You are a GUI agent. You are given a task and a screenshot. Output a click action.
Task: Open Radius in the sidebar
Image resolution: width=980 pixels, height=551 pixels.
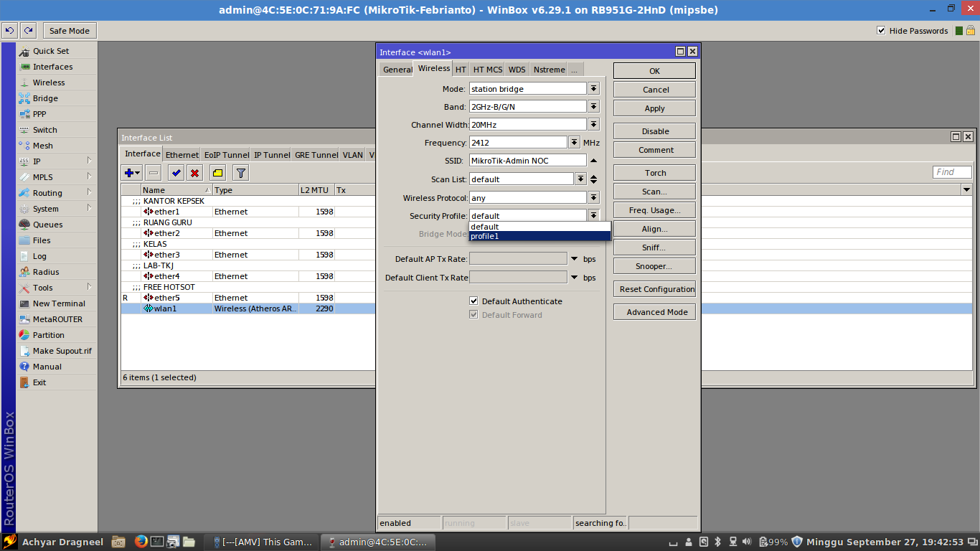tap(46, 272)
